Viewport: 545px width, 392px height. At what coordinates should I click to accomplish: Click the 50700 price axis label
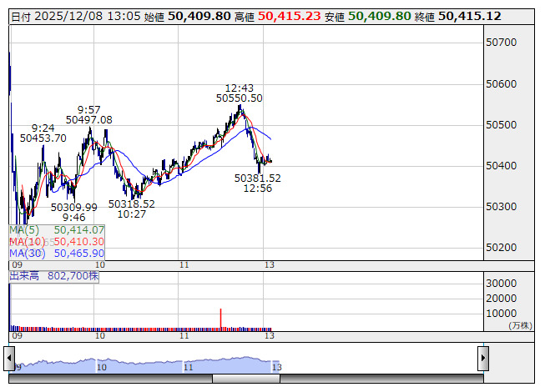tap(502, 43)
